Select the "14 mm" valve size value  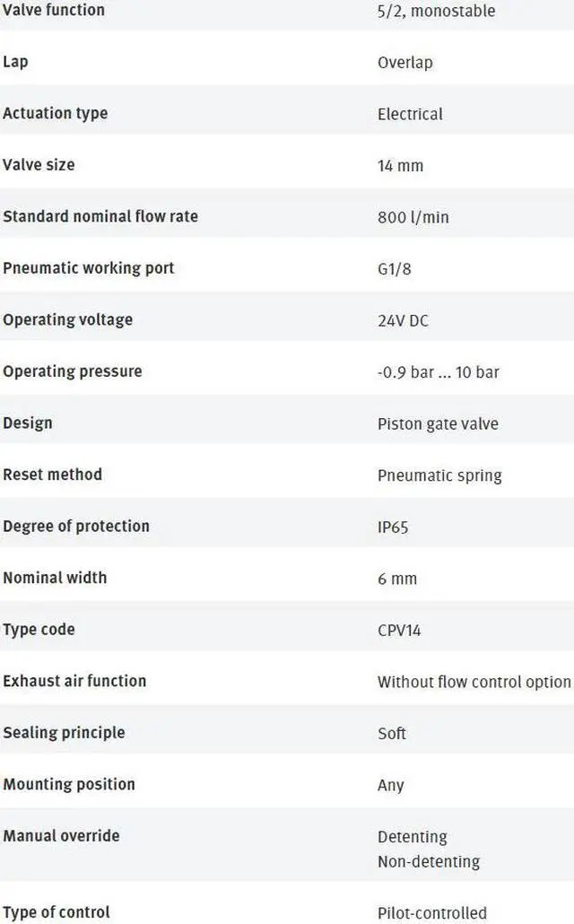[x=400, y=166]
